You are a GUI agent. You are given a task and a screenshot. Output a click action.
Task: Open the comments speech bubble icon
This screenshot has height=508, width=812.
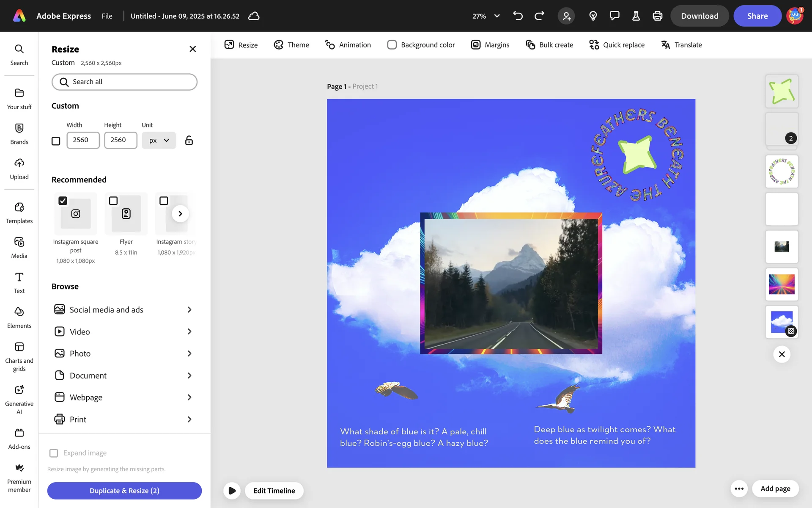click(x=614, y=16)
